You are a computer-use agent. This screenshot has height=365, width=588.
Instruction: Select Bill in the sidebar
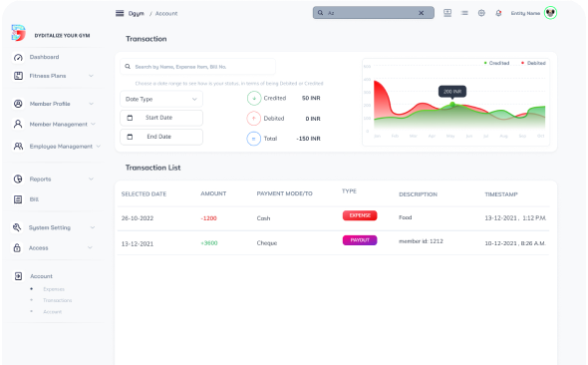(x=34, y=199)
